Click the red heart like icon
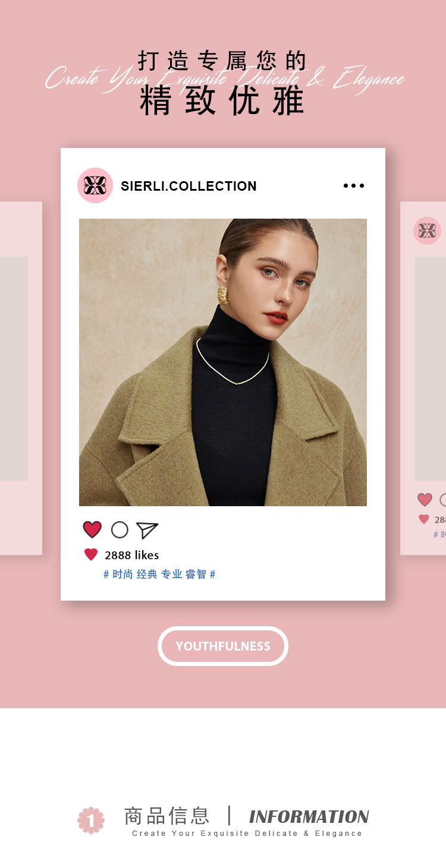 [x=92, y=529]
